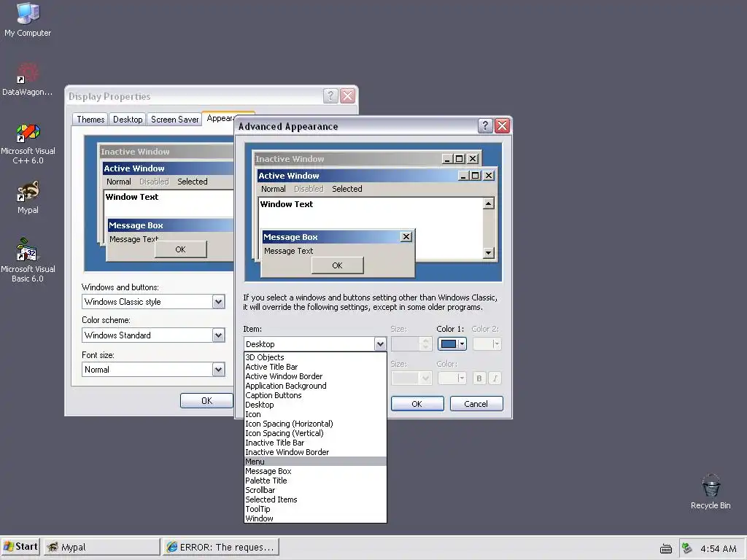The image size is (747, 560).
Task: Click the 4:54 AM taskbar clock
Action: (x=719, y=548)
